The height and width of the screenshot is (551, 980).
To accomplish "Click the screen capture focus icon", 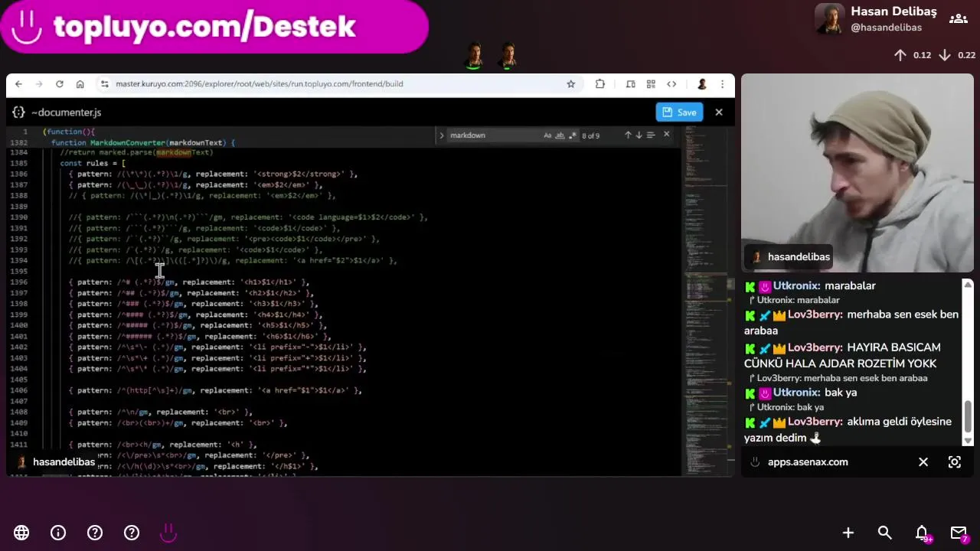I will (955, 462).
